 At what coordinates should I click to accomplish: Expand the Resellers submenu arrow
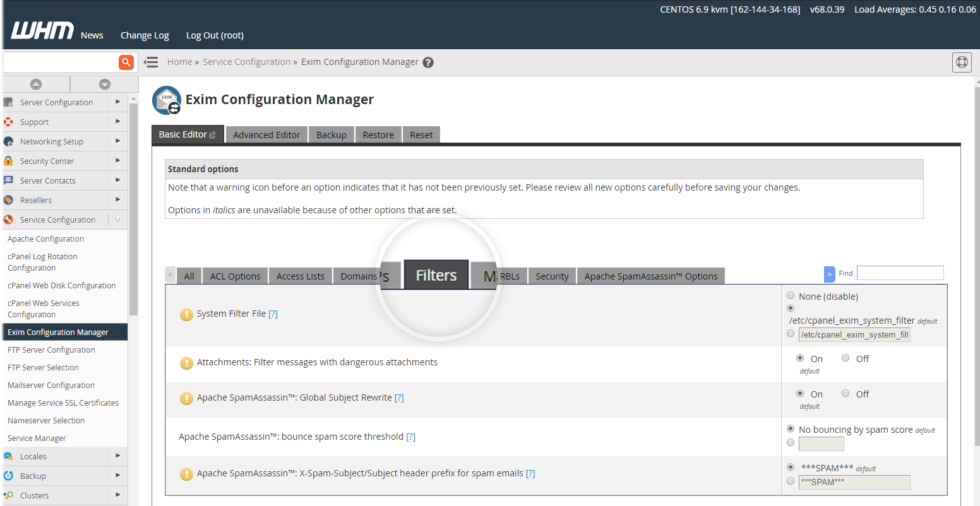pos(117,199)
